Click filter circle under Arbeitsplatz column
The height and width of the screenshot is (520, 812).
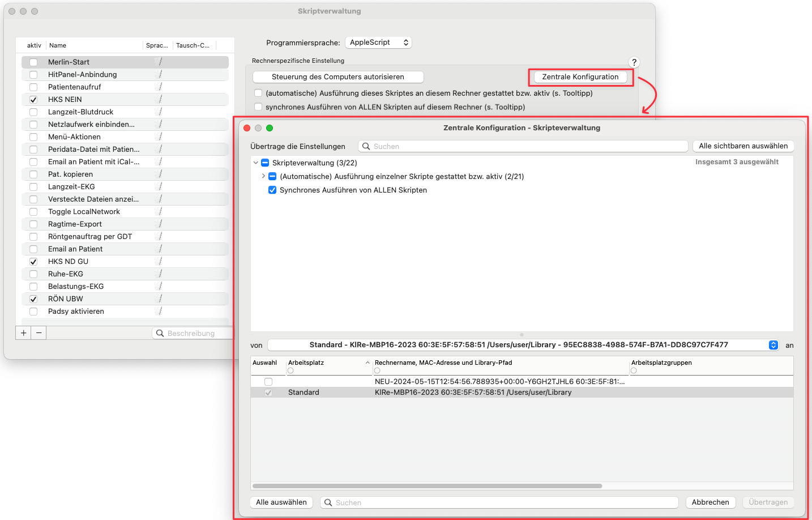pos(290,370)
